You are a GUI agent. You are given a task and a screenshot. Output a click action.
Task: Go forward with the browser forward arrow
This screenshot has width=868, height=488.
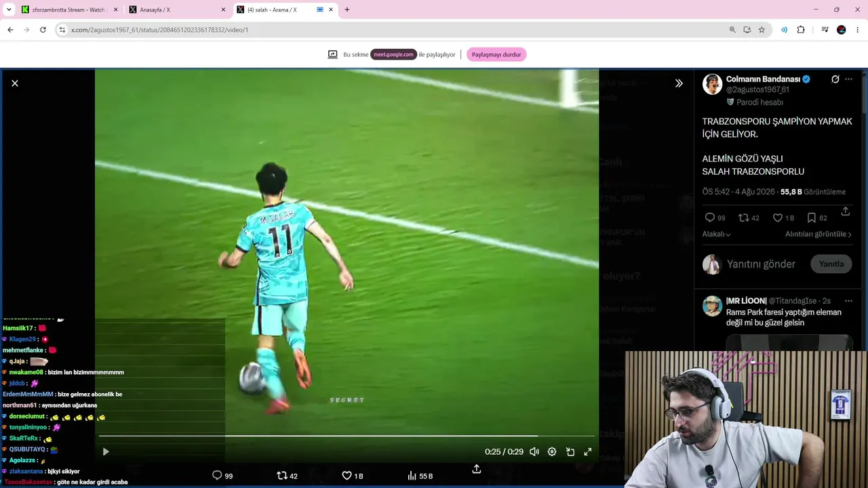pyautogui.click(x=26, y=30)
